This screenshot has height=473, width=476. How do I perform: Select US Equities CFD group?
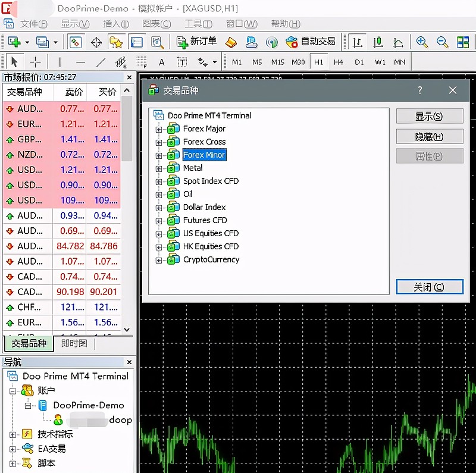coord(211,233)
